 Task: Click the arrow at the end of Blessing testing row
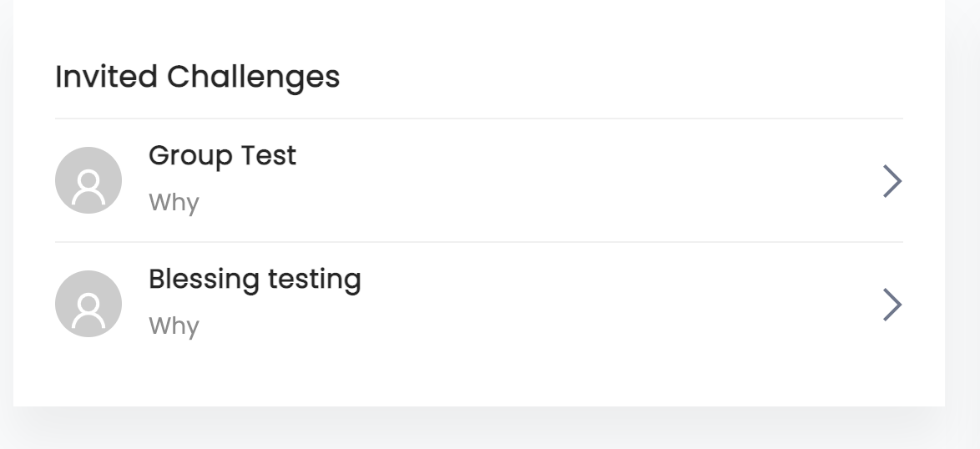[x=892, y=305]
